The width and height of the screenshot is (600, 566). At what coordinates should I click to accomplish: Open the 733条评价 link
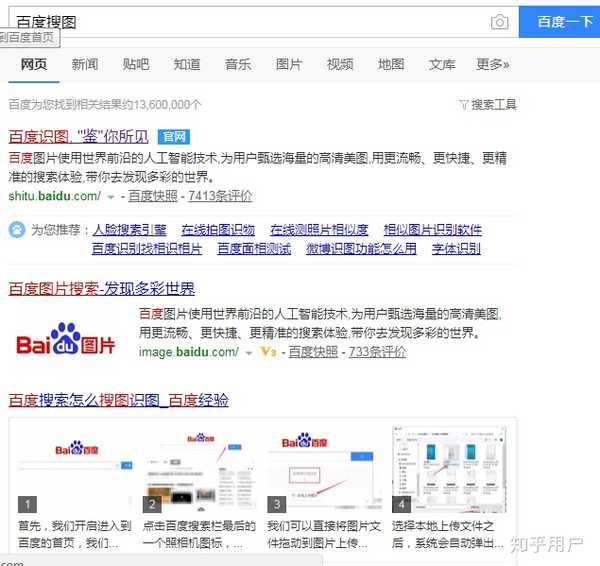377,352
